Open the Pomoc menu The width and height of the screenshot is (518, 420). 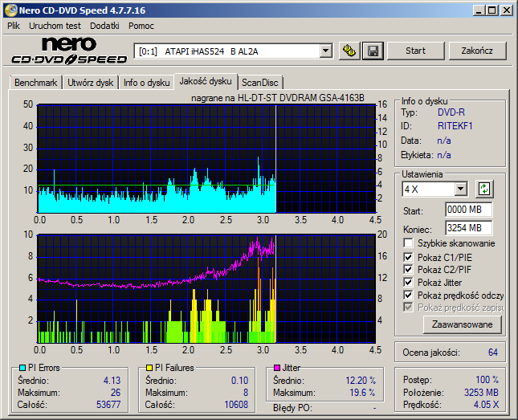[x=141, y=26]
